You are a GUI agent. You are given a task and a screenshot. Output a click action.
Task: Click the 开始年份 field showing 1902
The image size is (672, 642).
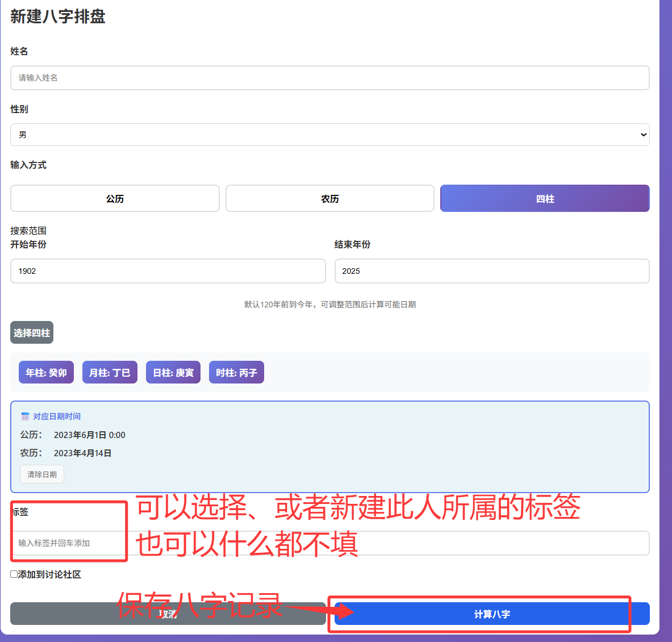pyautogui.click(x=168, y=271)
